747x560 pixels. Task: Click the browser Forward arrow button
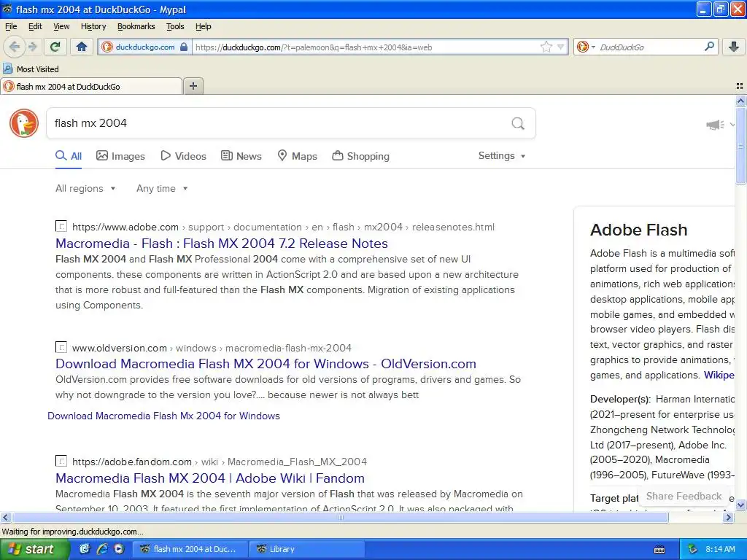[32, 47]
